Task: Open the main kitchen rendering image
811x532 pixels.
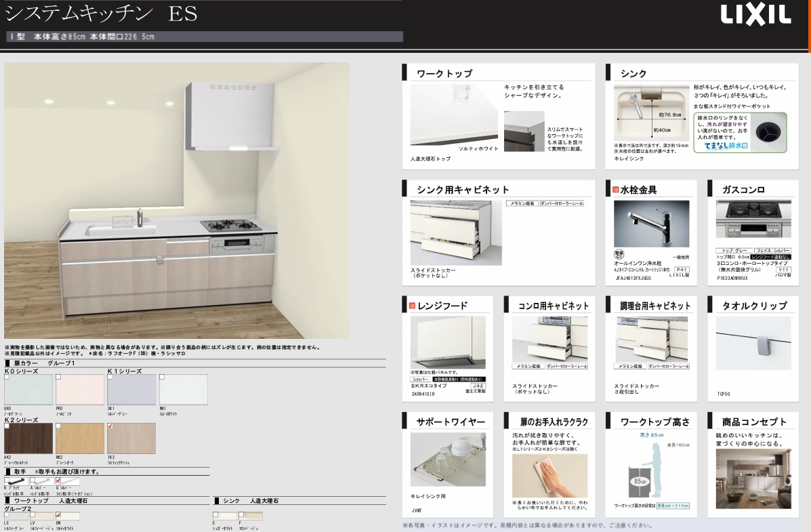Action: click(x=177, y=201)
